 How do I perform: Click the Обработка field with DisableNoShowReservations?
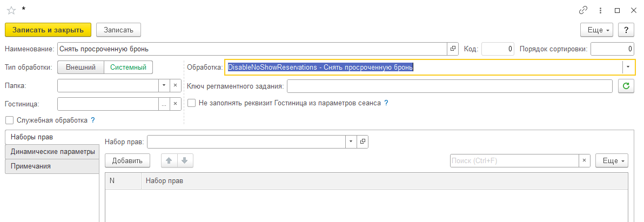[424, 68]
